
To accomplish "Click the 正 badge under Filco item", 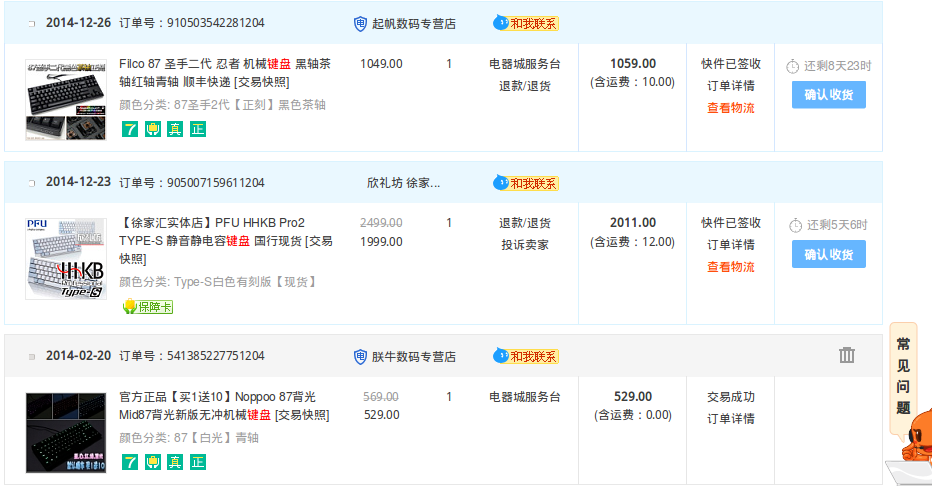I will (197, 128).
